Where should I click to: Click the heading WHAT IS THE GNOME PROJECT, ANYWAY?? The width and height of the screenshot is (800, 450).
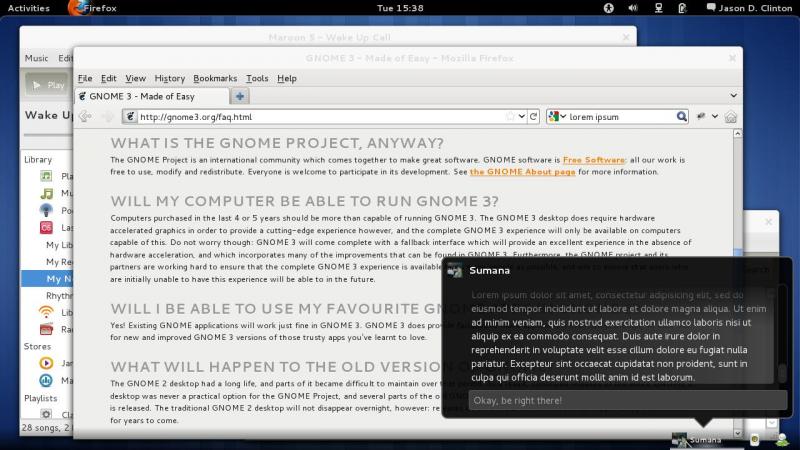click(x=277, y=143)
